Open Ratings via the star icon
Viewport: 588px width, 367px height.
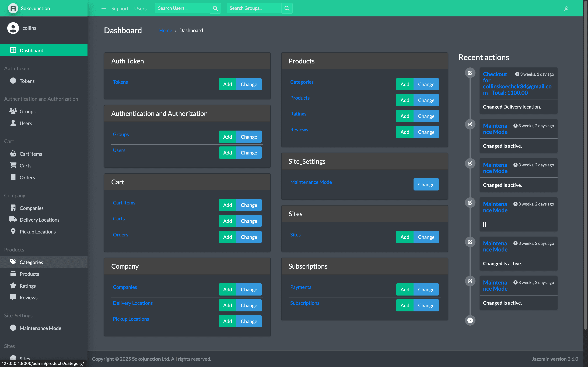coord(13,285)
